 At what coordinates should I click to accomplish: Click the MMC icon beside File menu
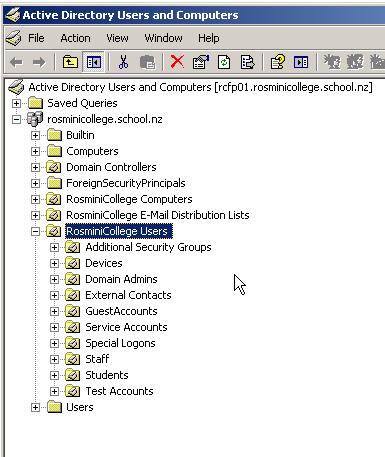coord(13,38)
